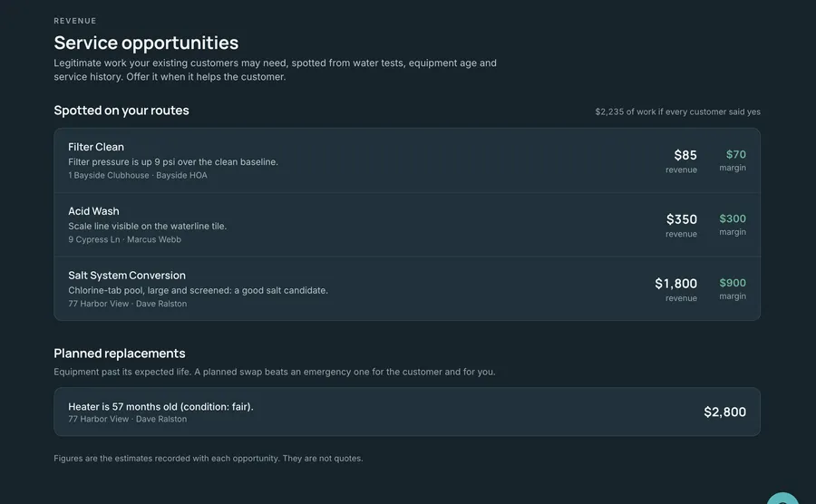Select the 9 Cypress Ln Marcus Webb line

pyautogui.click(x=124, y=239)
